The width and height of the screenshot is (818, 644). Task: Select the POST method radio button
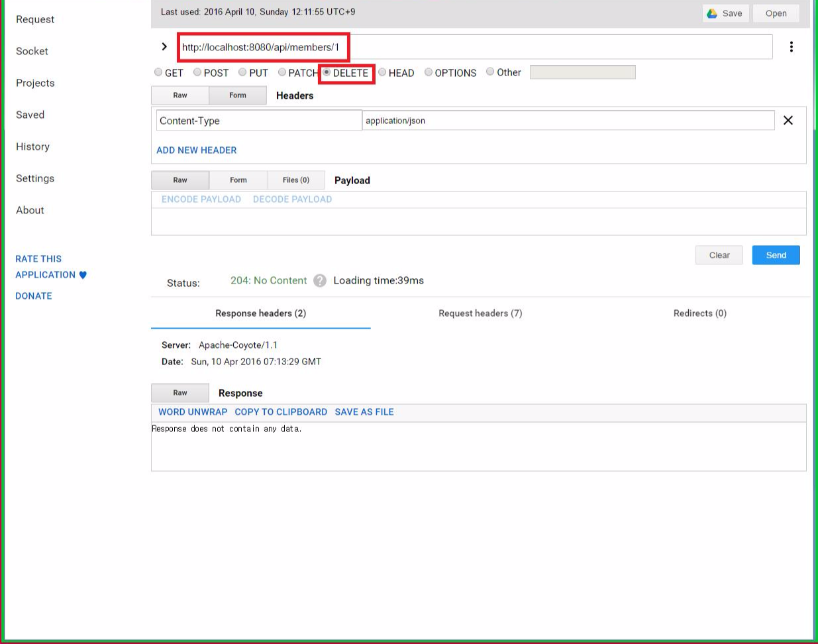click(197, 72)
